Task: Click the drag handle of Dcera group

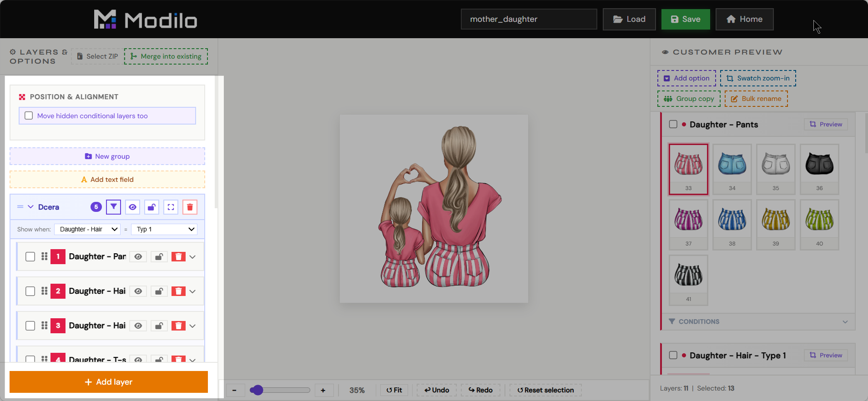Action: pos(20,207)
